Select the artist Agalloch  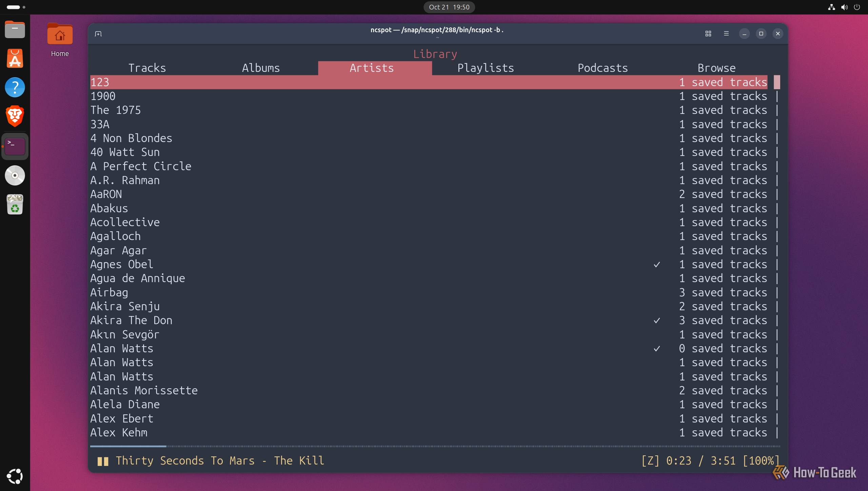point(429,236)
